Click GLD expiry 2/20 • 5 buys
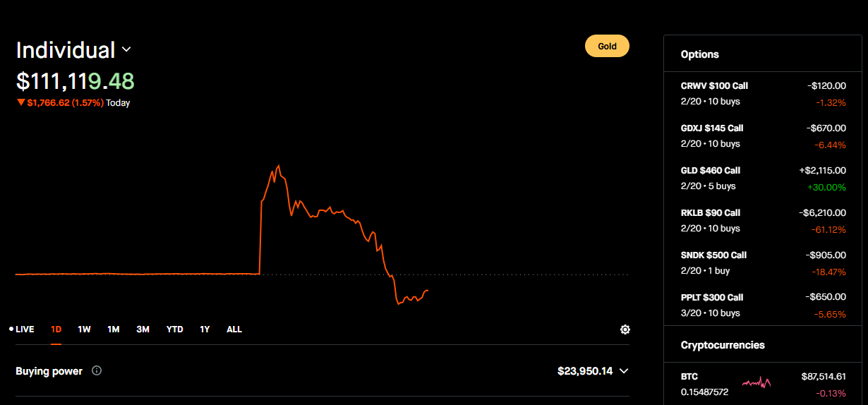The height and width of the screenshot is (405, 868). coord(708,186)
